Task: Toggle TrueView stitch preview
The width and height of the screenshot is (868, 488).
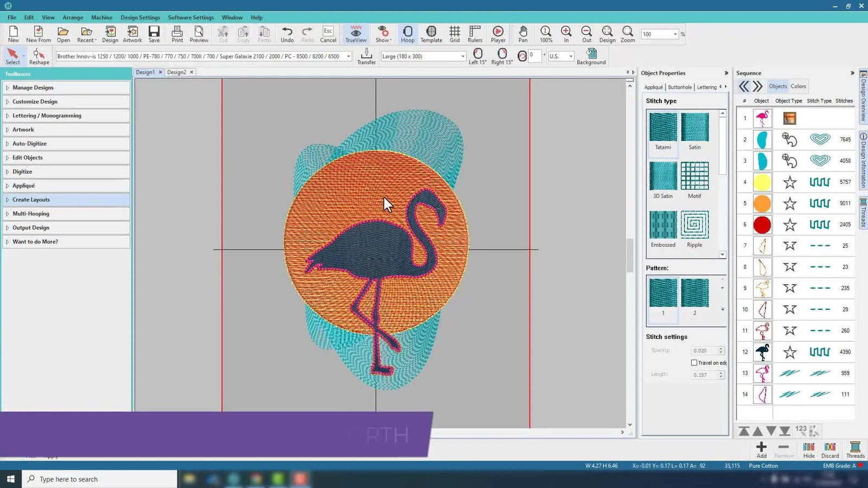Action: [355, 34]
